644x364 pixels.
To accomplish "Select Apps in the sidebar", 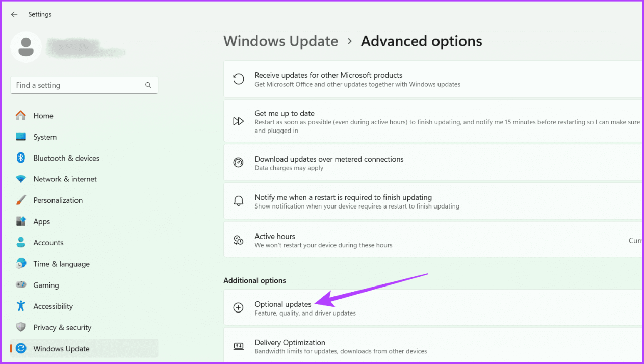I will click(42, 222).
